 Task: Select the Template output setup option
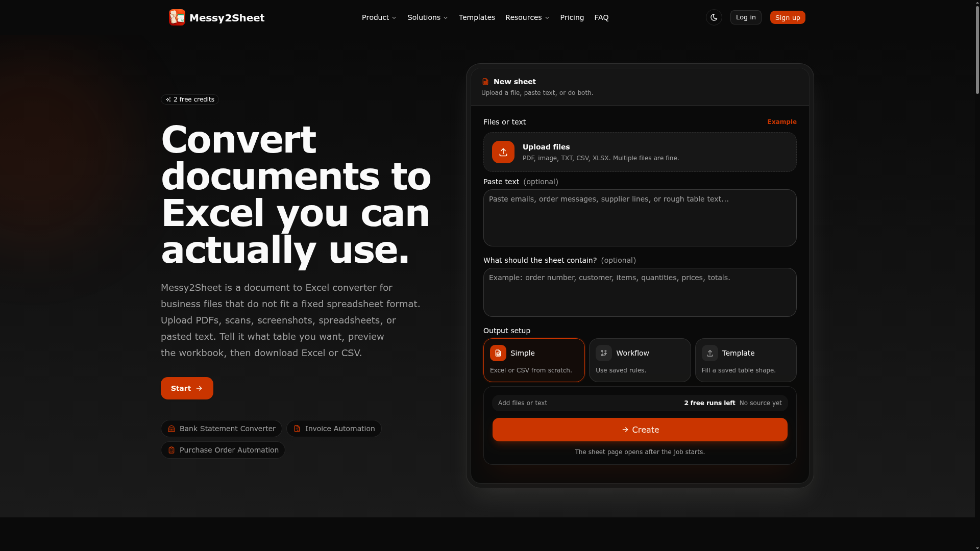[746, 360]
